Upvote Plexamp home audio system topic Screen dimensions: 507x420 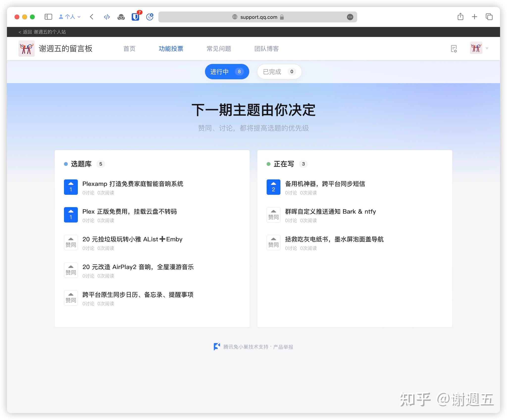(x=71, y=187)
